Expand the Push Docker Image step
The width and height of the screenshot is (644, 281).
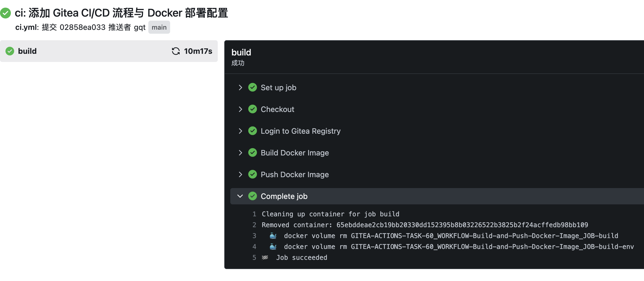240,174
